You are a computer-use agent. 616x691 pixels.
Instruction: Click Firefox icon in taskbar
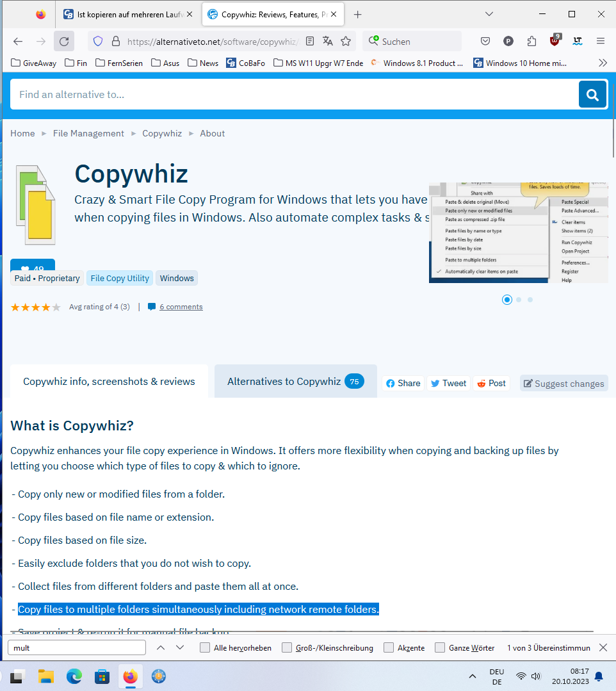coord(131,676)
